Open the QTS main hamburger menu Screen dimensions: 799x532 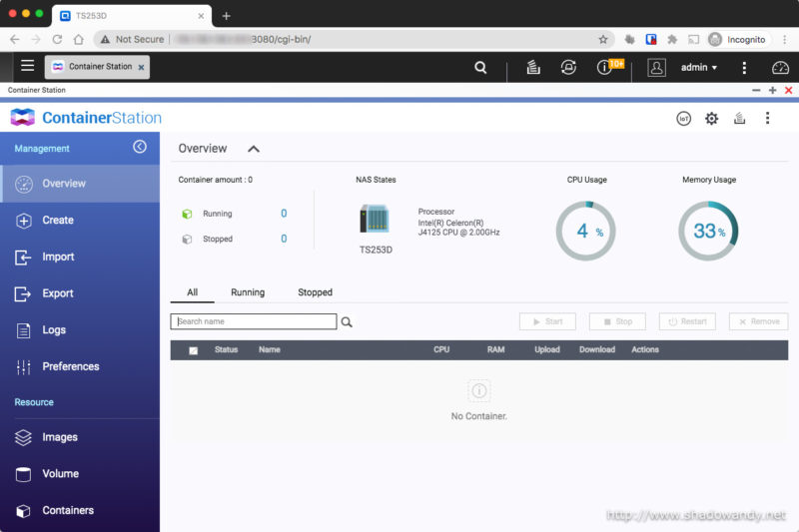pos(27,67)
